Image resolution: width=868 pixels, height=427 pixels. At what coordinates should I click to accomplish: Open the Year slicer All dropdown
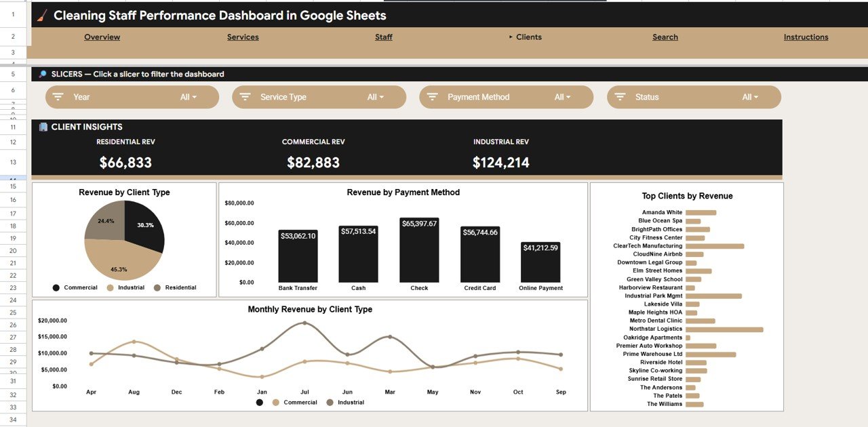click(x=189, y=97)
